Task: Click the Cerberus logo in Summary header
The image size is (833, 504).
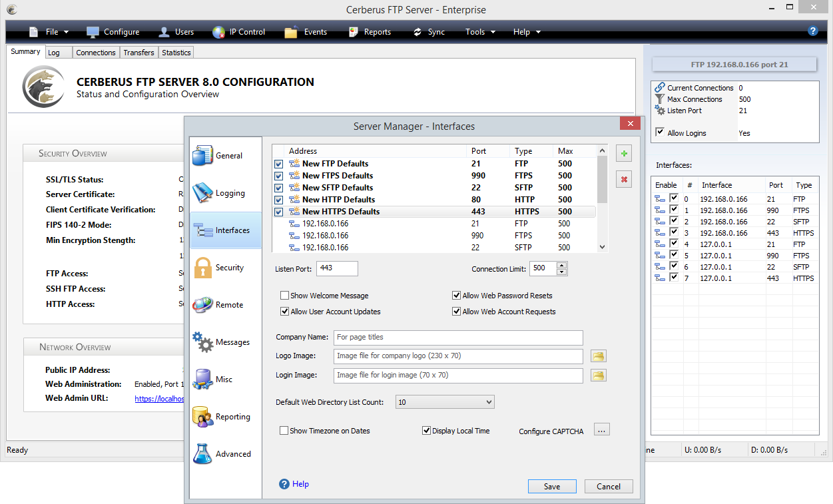Action: click(x=44, y=87)
